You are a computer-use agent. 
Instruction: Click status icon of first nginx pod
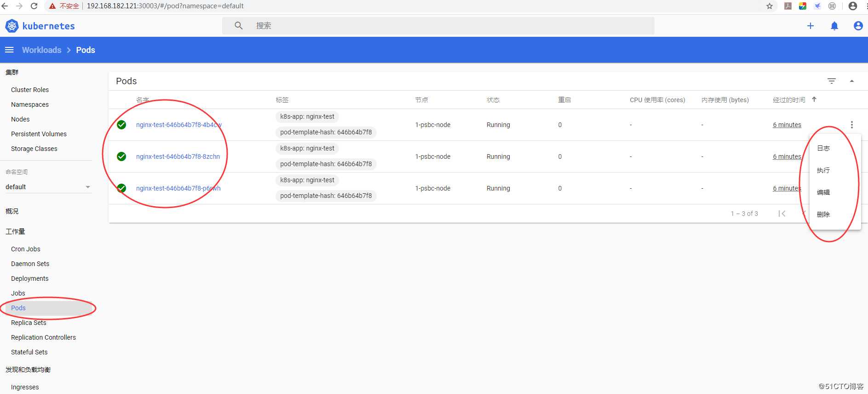(x=121, y=125)
